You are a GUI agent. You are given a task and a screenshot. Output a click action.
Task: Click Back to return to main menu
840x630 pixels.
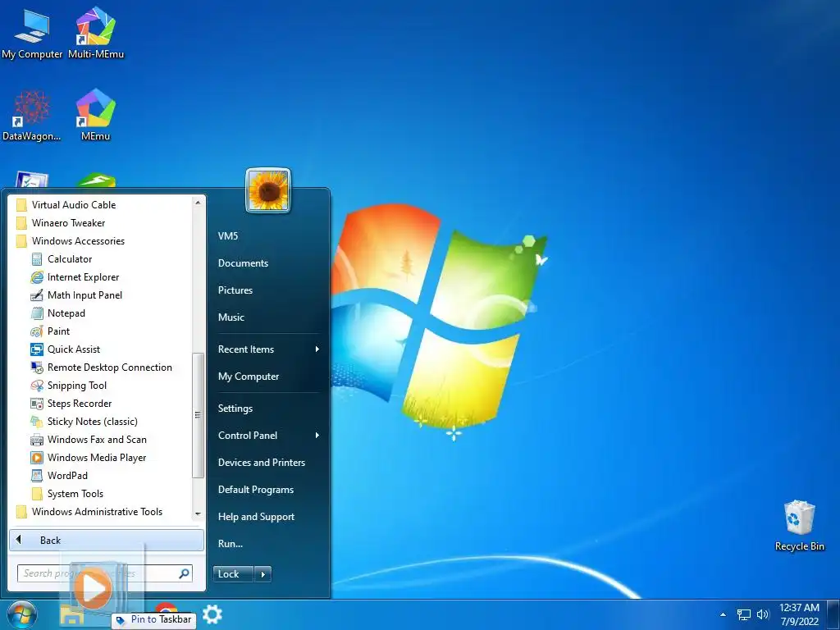coord(107,541)
